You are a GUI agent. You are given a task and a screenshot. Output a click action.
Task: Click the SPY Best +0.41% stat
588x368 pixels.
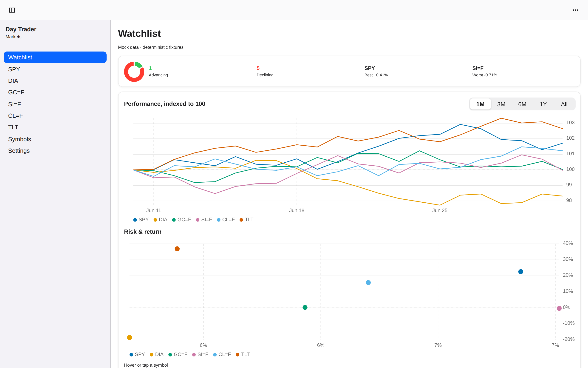click(x=376, y=71)
